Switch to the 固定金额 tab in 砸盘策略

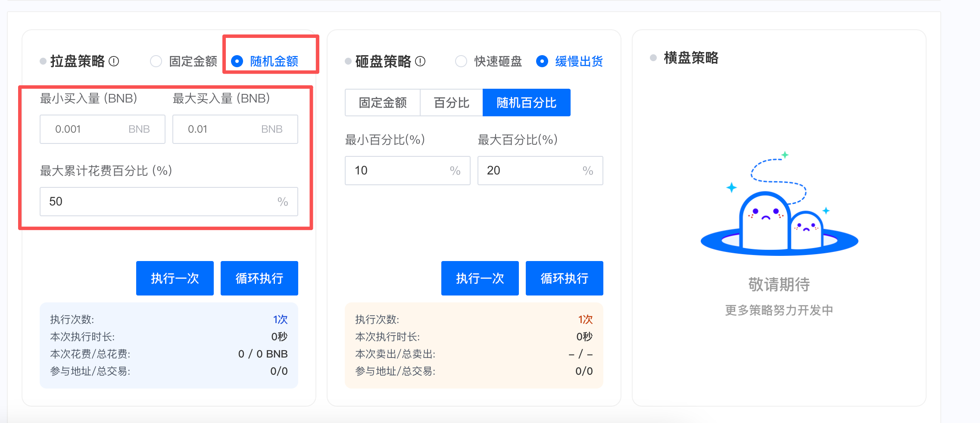[x=382, y=103]
